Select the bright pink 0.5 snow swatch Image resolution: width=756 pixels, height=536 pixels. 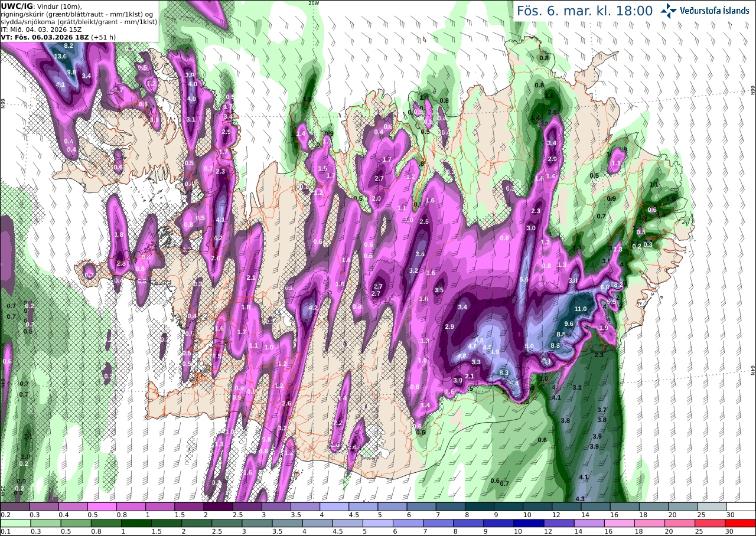click(x=102, y=506)
